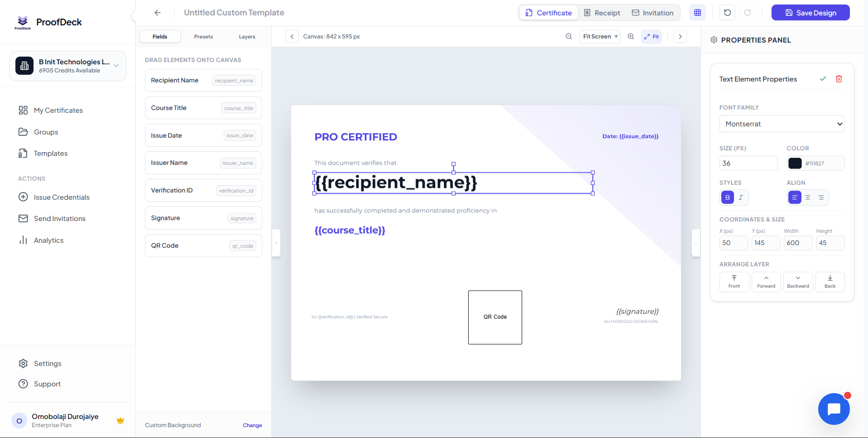Click the Fit canvas button
This screenshot has height=438, width=868.
651,37
